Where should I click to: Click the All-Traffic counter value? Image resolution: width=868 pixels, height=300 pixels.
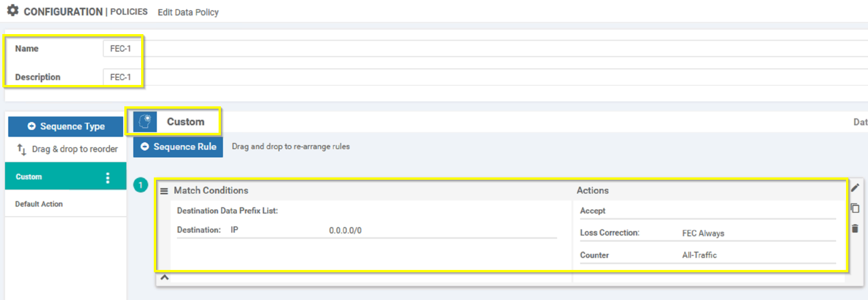click(700, 255)
